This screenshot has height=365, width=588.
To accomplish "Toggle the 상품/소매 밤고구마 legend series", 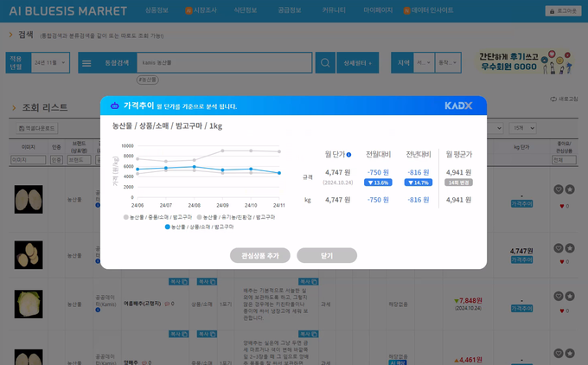I will pyautogui.click(x=199, y=227).
